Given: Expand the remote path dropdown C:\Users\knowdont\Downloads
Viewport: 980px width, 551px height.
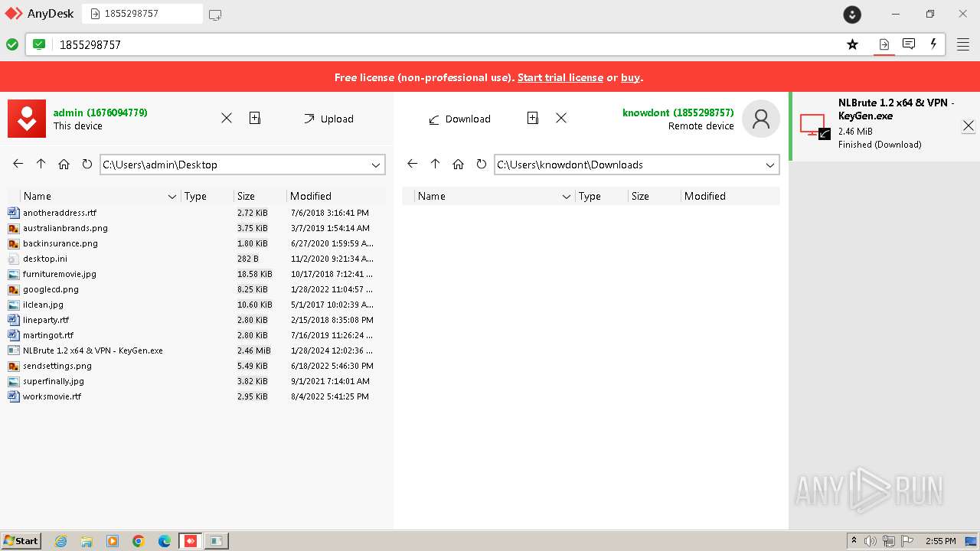Looking at the screenshot, I should click(770, 165).
